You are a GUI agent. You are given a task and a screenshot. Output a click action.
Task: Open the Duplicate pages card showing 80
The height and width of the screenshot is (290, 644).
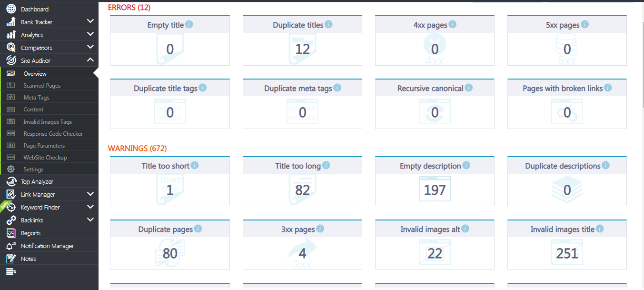170,245
